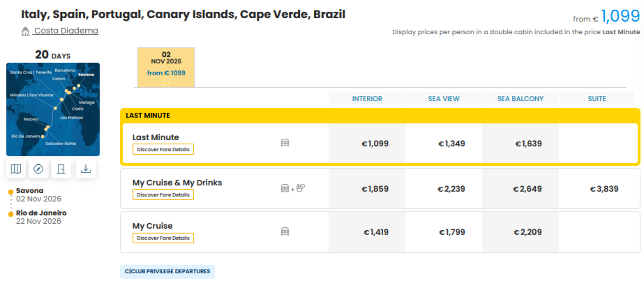
Task: Open the itinerary map icon below the route image
Action: [16, 169]
